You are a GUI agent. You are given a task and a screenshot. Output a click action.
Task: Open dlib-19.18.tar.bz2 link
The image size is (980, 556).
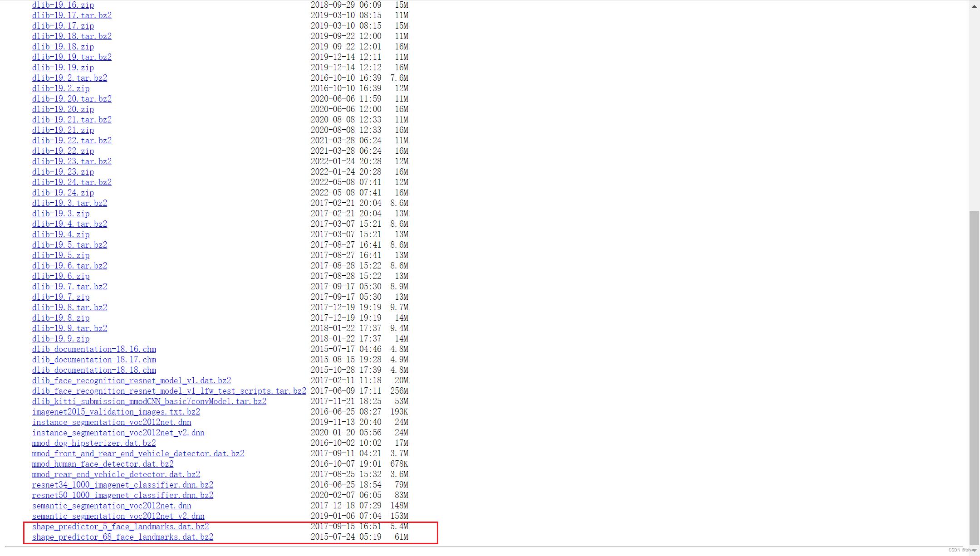[x=72, y=36]
